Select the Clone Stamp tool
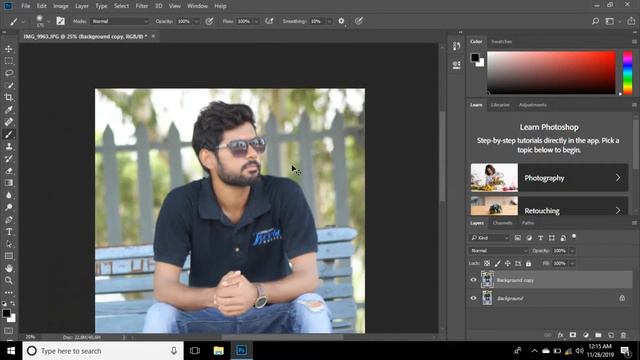 click(9, 147)
